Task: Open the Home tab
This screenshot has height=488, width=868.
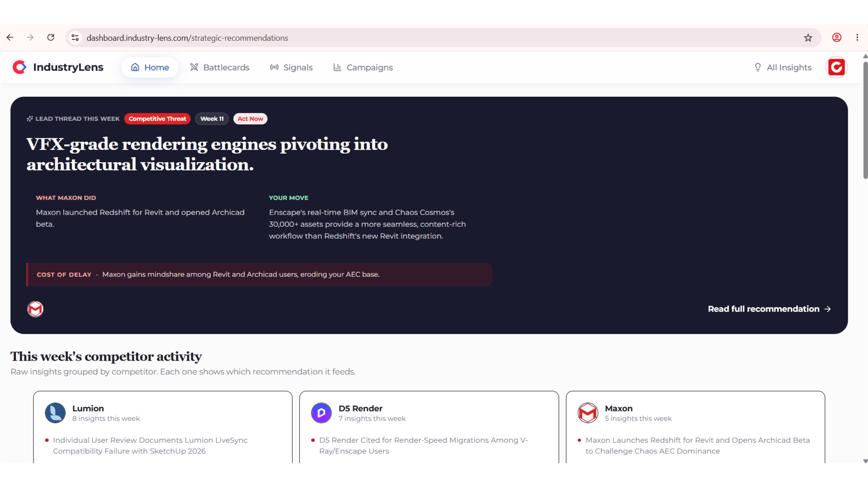Action: [150, 67]
